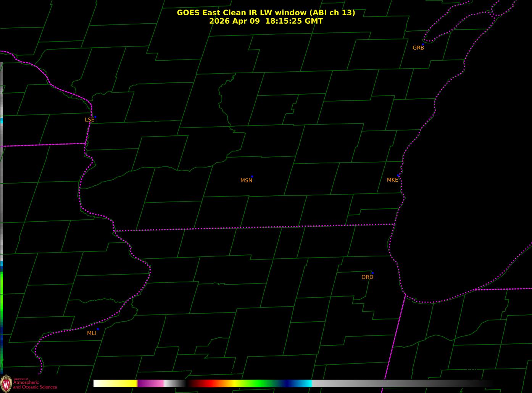Click the MKE station label
The image size is (532, 393).
pyautogui.click(x=392, y=180)
